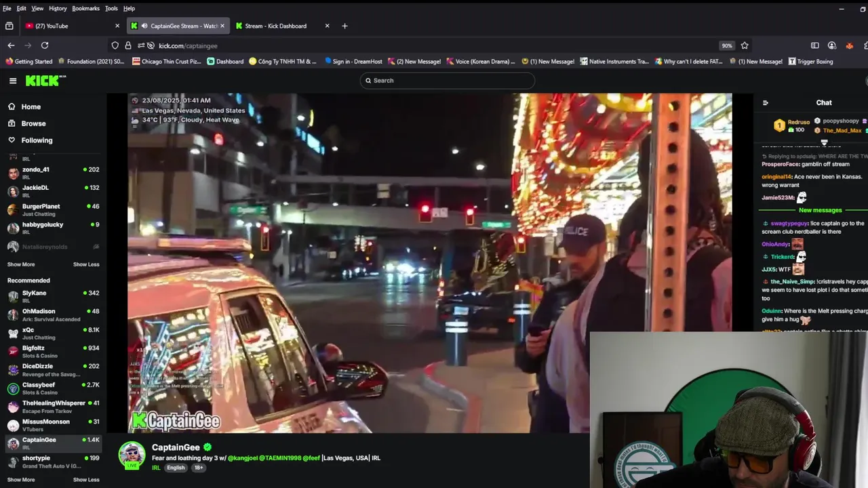Open the History menu
Viewport: 868px width, 488px height.
pos(58,8)
